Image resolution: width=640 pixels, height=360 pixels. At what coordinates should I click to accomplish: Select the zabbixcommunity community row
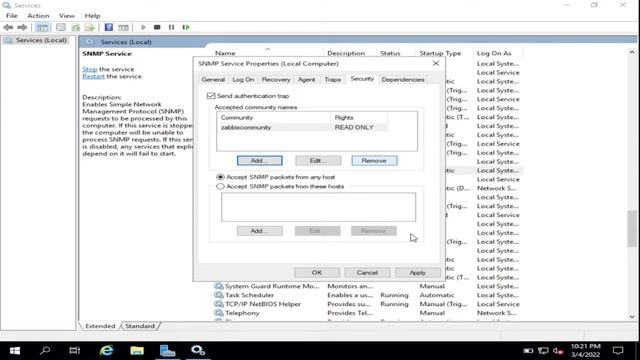pyautogui.click(x=302, y=127)
